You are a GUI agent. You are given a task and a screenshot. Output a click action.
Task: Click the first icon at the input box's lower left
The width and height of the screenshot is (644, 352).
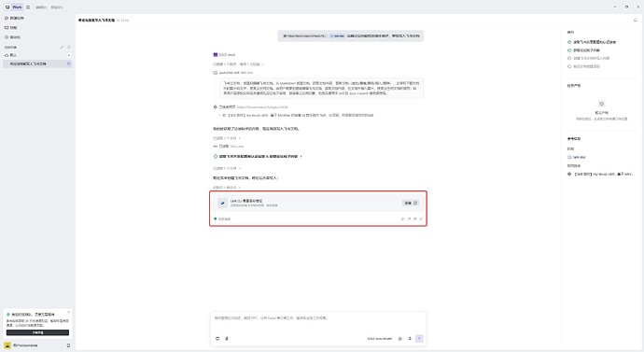click(217, 338)
